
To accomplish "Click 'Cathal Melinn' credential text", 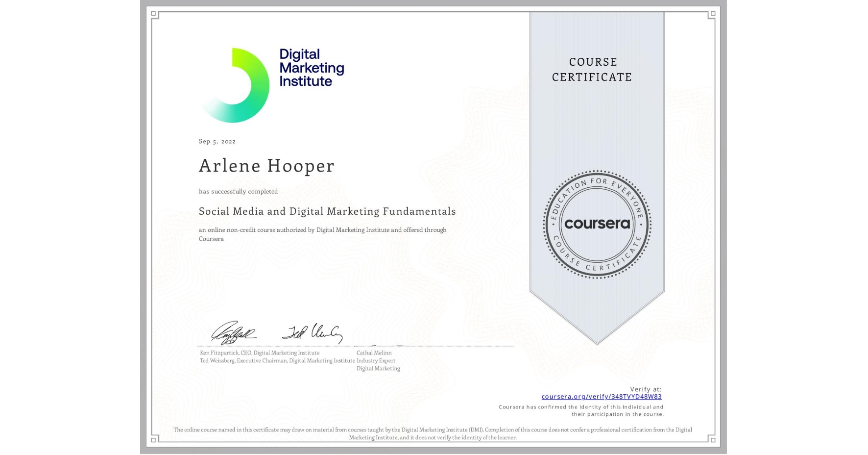I will [374, 353].
